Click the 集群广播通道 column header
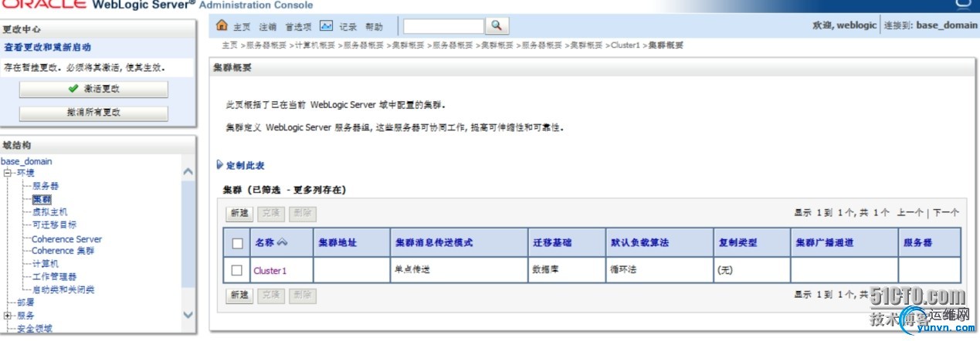 pyautogui.click(x=825, y=242)
